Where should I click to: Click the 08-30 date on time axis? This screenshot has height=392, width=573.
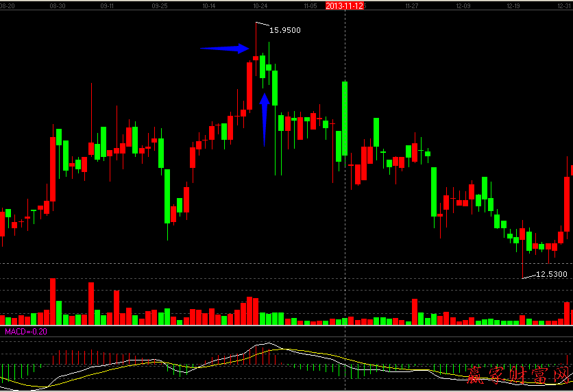(58, 5)
